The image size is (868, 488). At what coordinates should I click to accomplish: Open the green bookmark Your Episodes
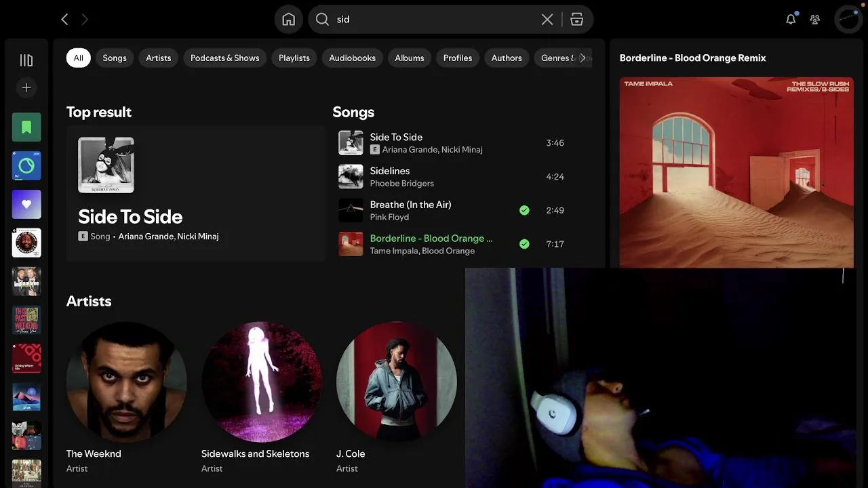point(26,127)
